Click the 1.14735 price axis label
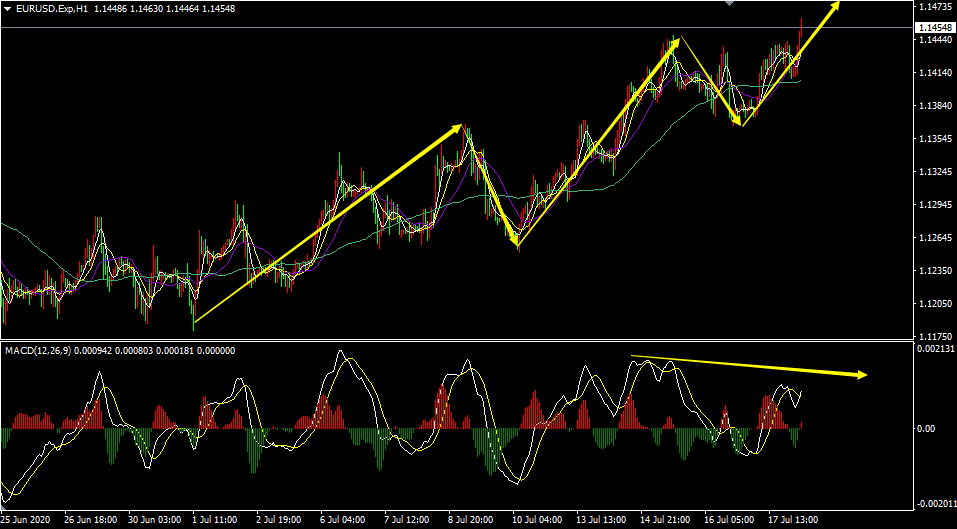This screenshot has width=957, height=529. pos(937,6)
